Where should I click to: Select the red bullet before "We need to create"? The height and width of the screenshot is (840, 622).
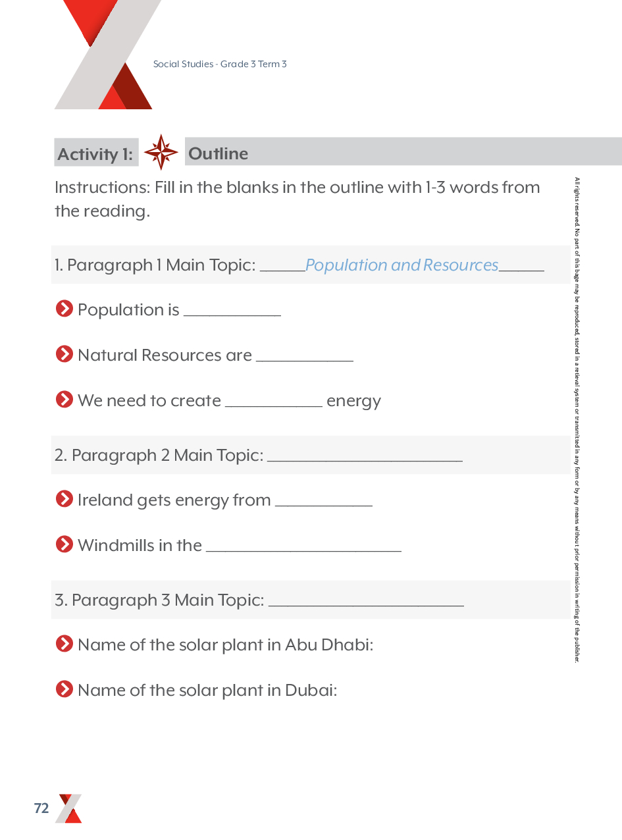tap(65, 400)
